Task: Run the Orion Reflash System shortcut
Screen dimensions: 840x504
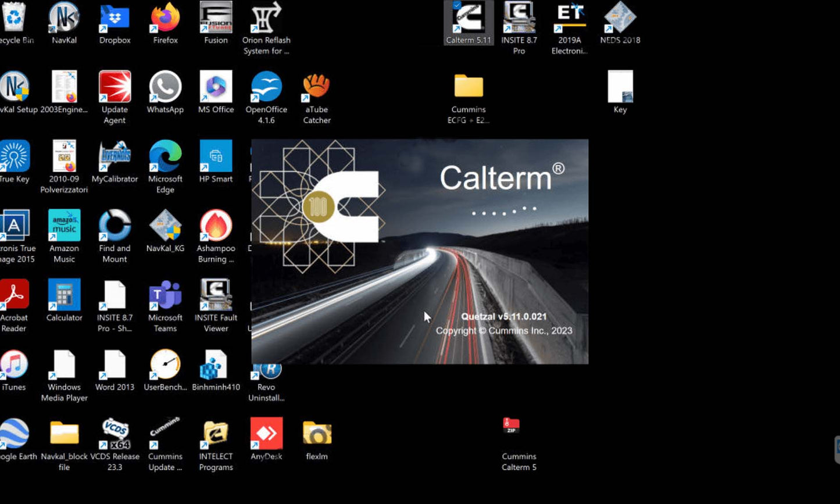Action: (x=266, y=17)
